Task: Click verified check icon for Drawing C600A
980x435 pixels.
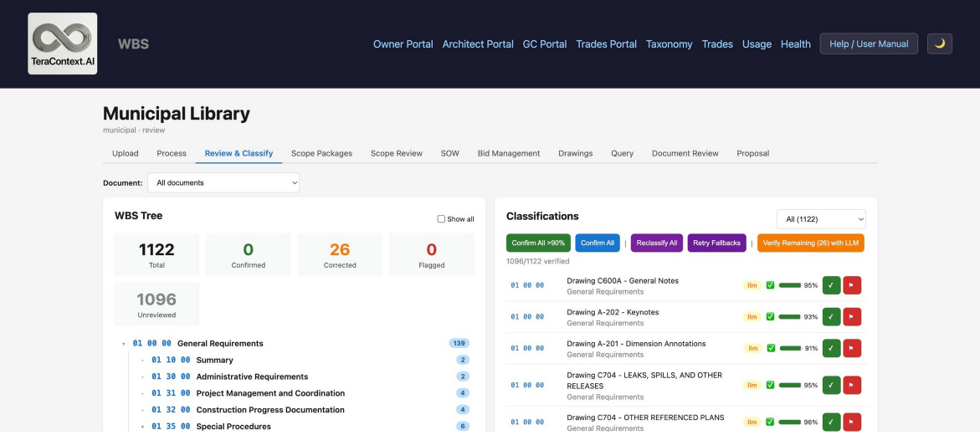Action: (x=770, y=285)
